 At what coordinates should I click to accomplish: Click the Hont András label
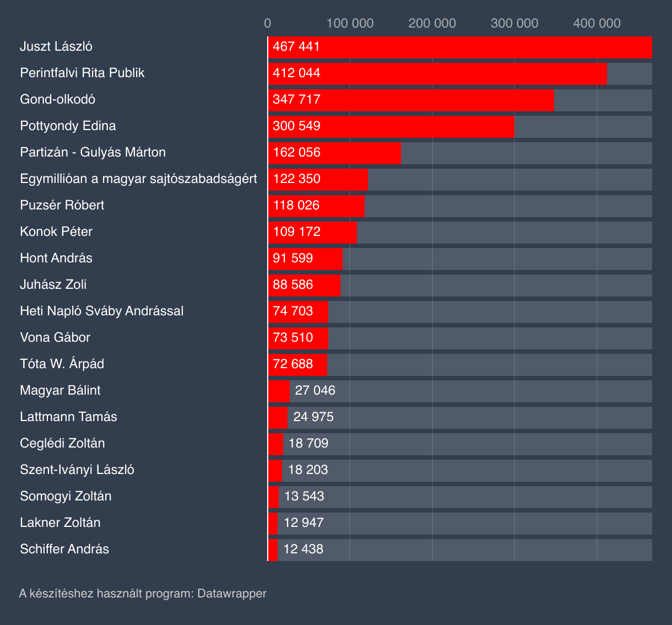[56, 258]
